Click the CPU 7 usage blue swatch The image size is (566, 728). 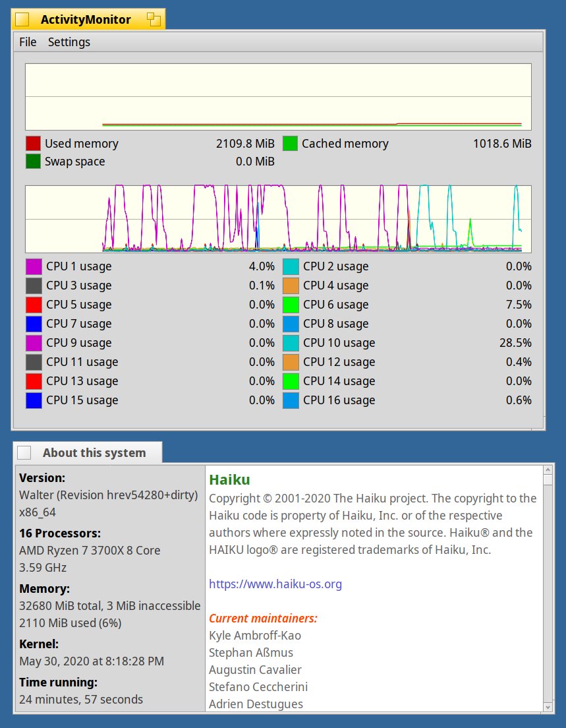[34, 324]
